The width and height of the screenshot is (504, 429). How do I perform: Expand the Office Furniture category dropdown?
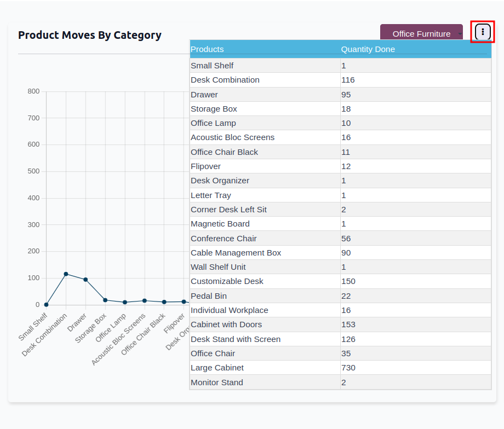pyautogui.click(x=421, y=34)
